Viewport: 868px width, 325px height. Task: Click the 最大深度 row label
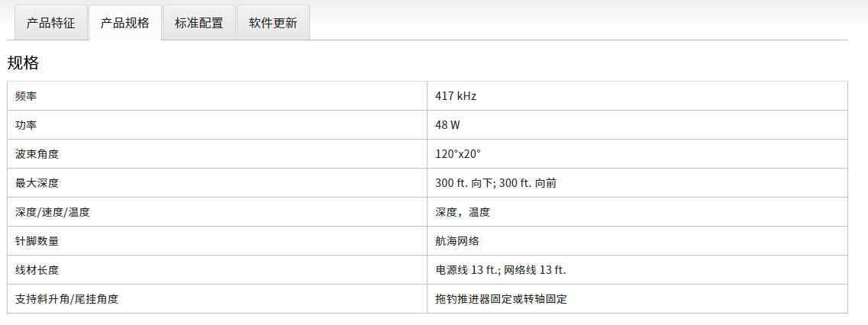click(x=37, y=183)
